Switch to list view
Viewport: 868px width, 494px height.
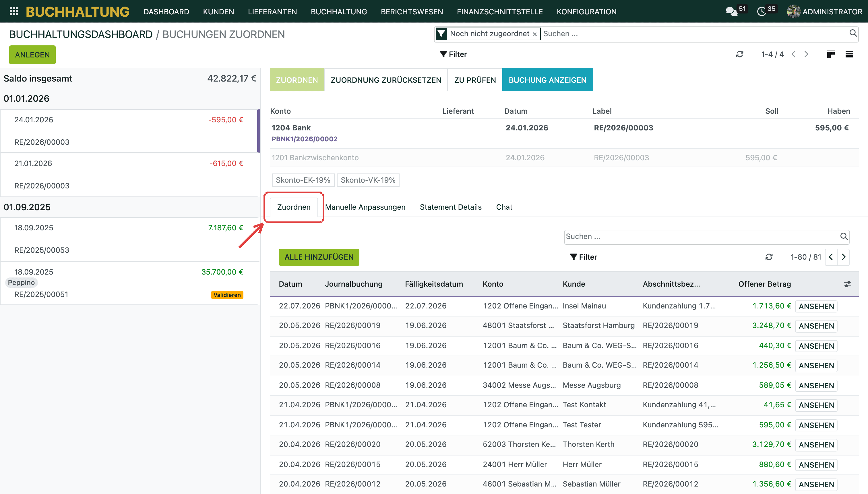[x=849, y=54]
